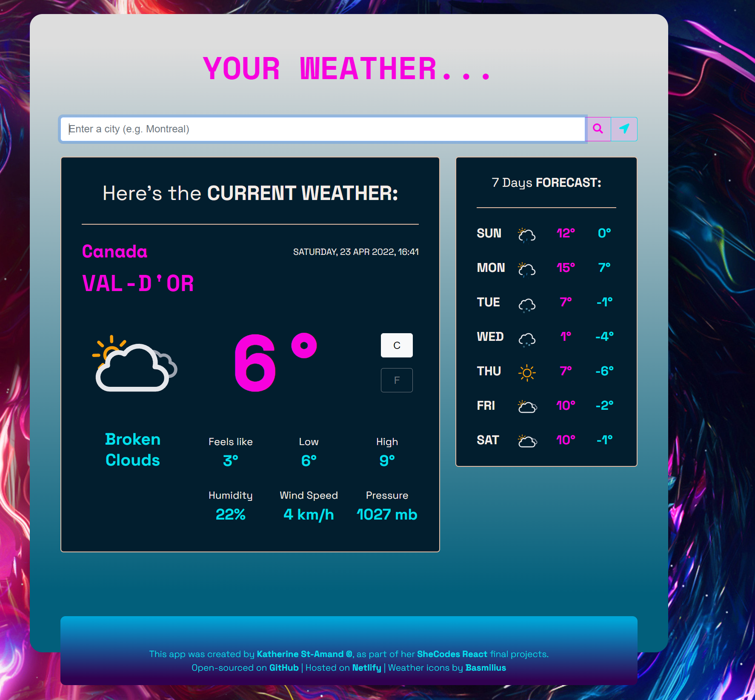
Task: Click the VAL-D'OR city name
Action: click(x=138, y=283)
